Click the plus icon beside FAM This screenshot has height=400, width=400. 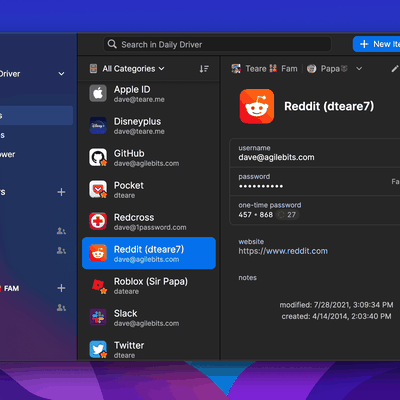(x=61, y=288)
